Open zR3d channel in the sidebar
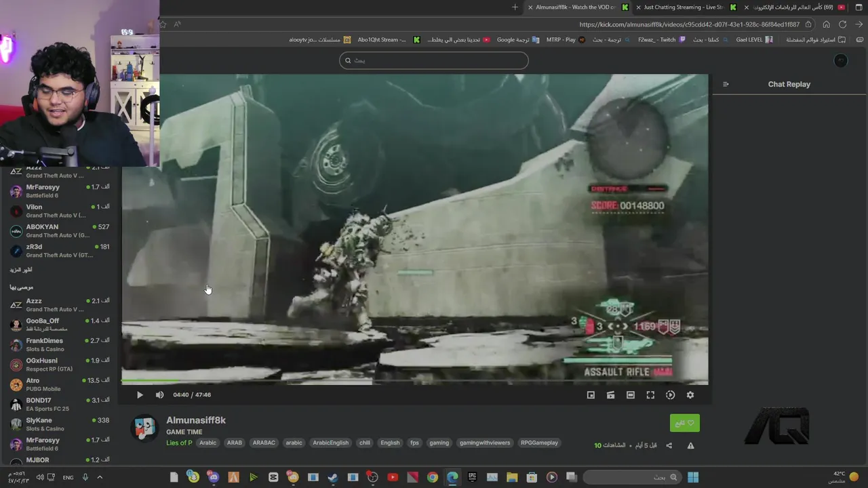 60,251
